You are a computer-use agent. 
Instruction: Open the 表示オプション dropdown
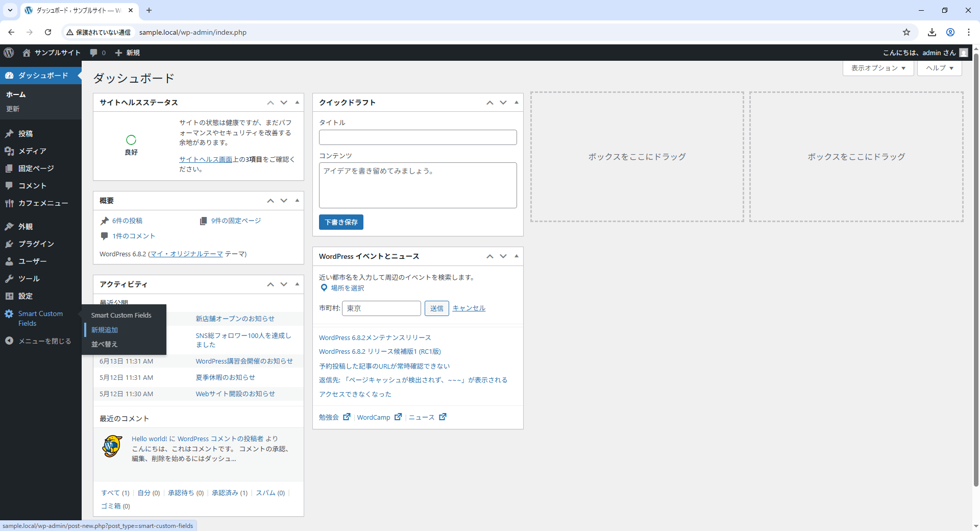click(878, 68)
